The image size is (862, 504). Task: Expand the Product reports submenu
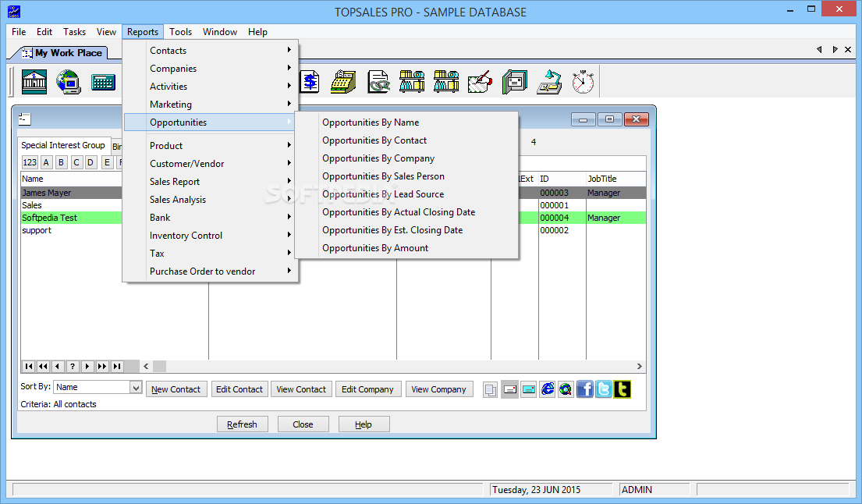click(211, 146)
